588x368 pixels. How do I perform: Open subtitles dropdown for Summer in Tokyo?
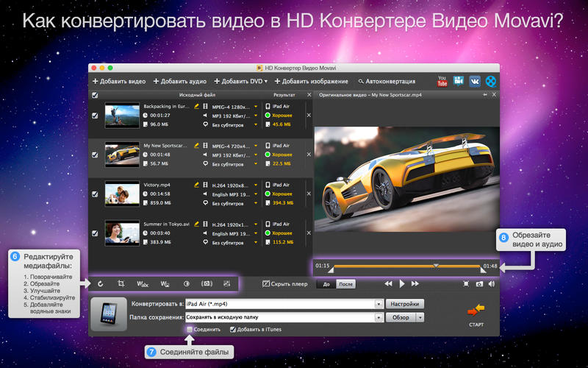(x=256, y=243)
